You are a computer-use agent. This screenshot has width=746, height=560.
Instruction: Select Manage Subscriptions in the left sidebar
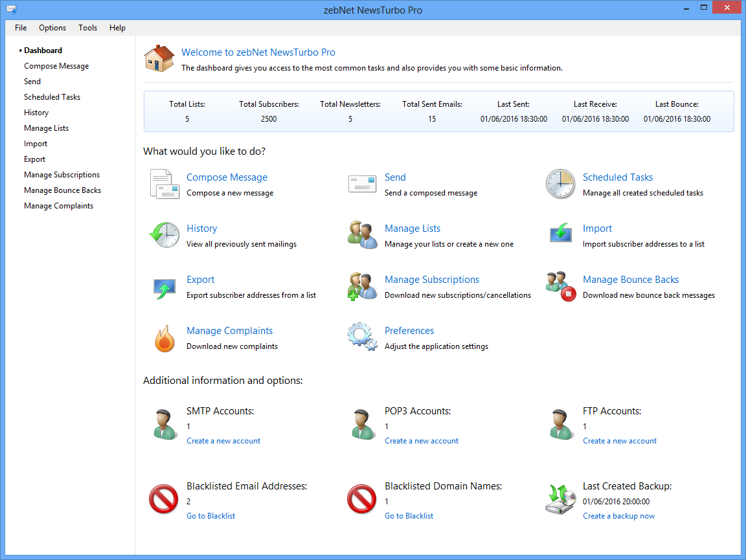point(62,175)
